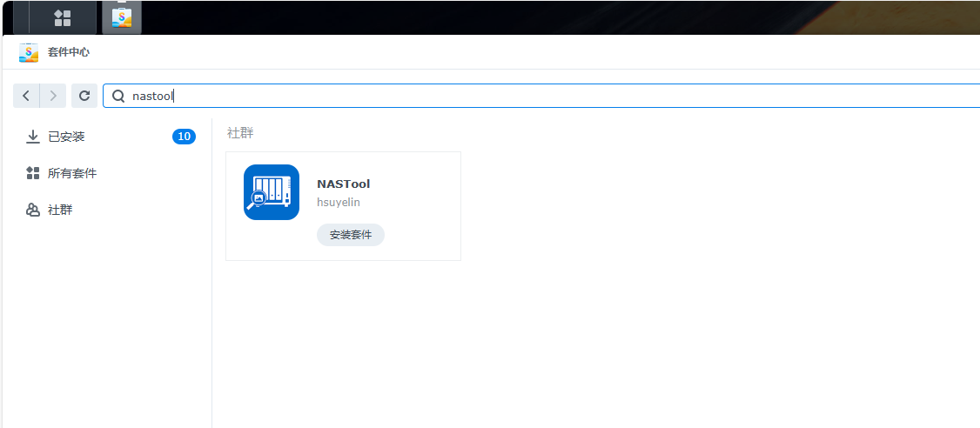This screenshot has width=980, height=428.
Task: Click the magnifier icon in search box
Action: coord(118,96)
